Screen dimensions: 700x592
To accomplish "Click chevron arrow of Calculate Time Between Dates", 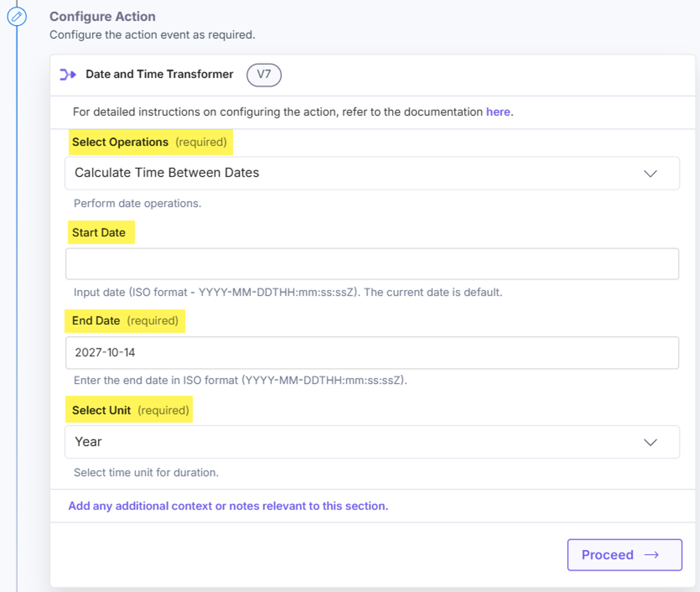I will point(650,173).
